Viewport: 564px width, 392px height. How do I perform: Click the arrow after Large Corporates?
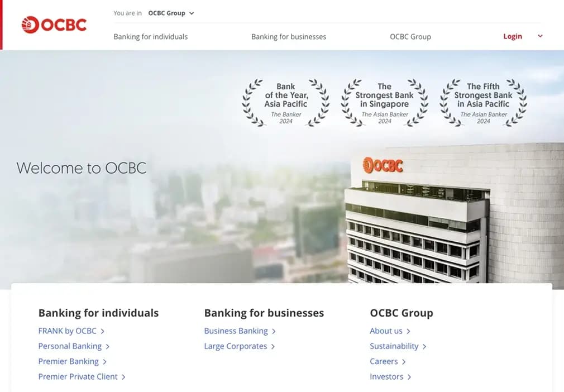pos(273,347)
